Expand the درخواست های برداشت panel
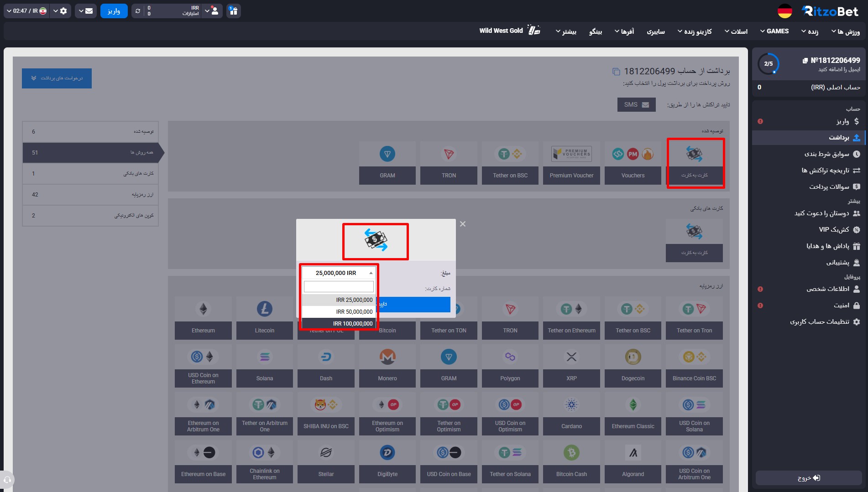Screen dimensions: 868x492 57,78
